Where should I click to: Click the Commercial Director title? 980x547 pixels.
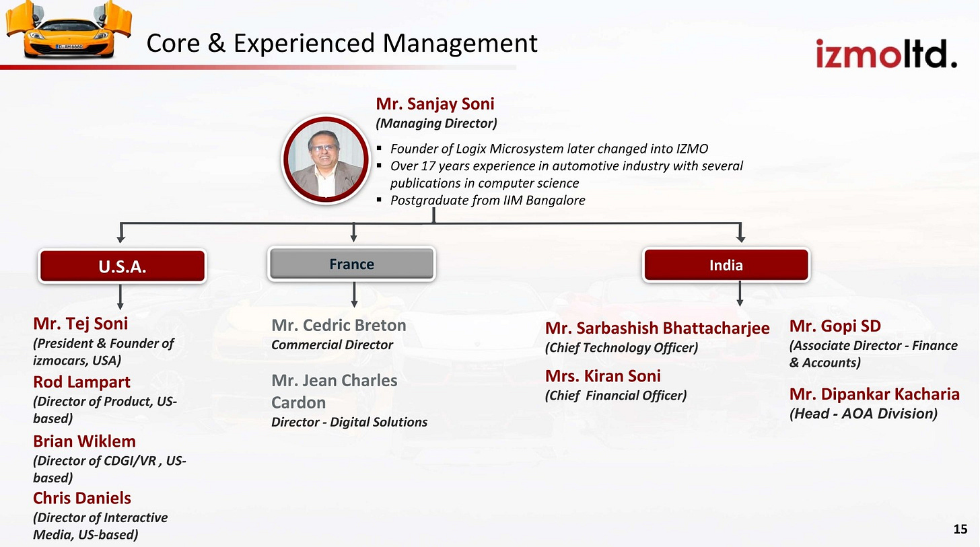pyautogui.click(x=332, y=344)
